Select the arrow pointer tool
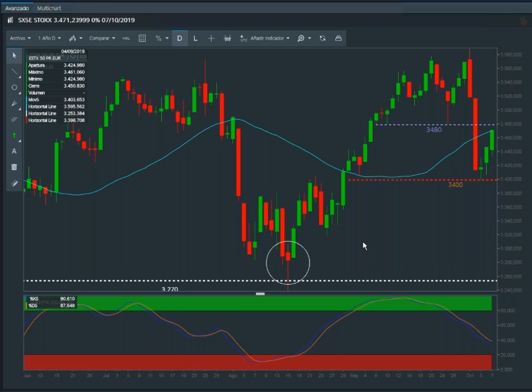 pos(14,56)
